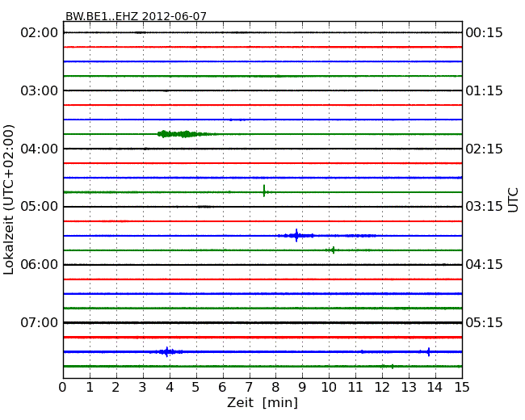Click the UTC axis label on the right

coord(513,200)
